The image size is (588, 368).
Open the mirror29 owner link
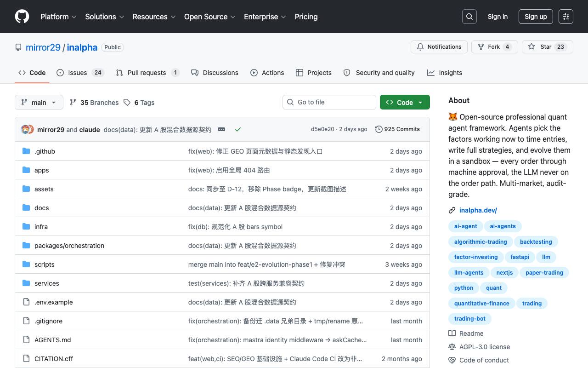43,47
